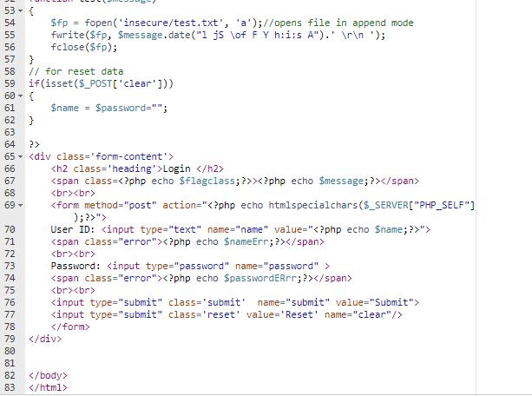
Task: Click value="Submit" attribute on line 76
Action: tap(375, 302)
